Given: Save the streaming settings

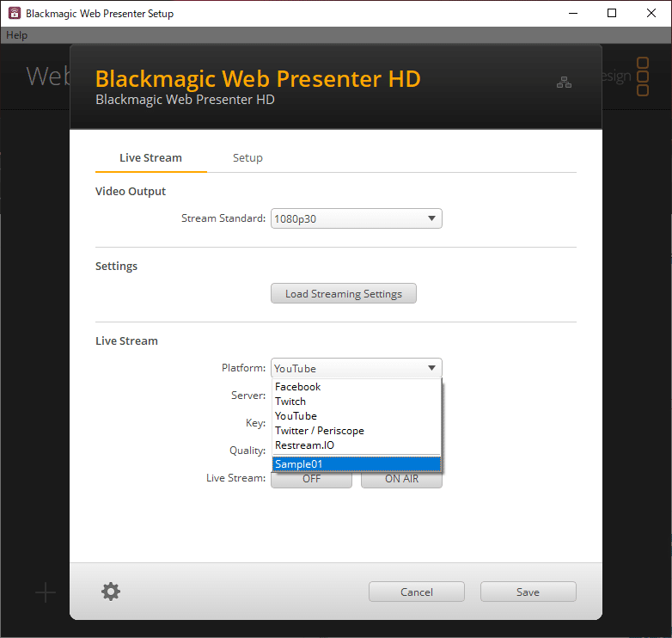Looking at the screenshot, I should [x=528, y=592].
